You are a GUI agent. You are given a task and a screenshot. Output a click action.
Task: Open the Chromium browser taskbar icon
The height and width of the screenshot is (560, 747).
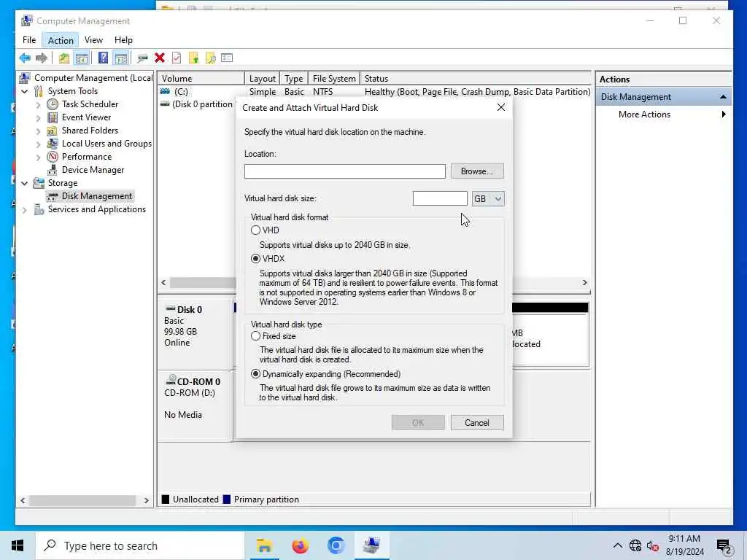coord(336,545)
